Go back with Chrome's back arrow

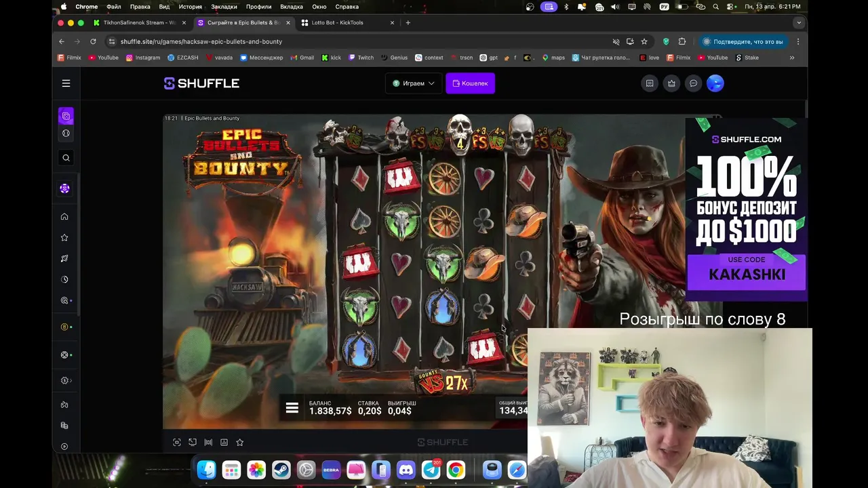[x=62, y=41]
